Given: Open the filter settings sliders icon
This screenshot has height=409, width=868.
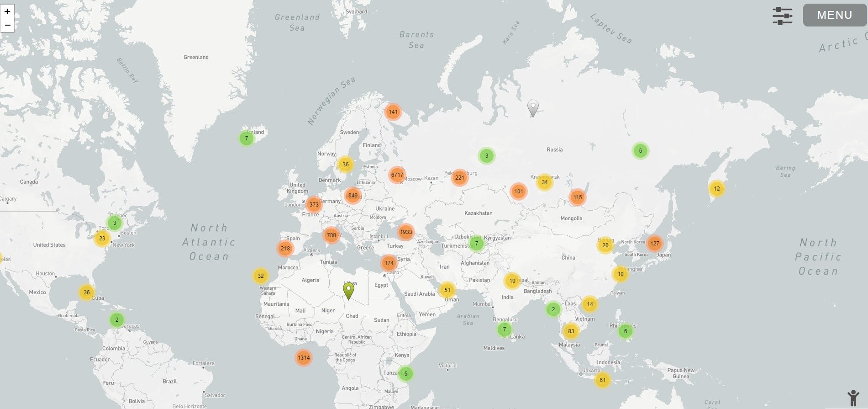Looking at the screenshot, I should coord(782,16).
